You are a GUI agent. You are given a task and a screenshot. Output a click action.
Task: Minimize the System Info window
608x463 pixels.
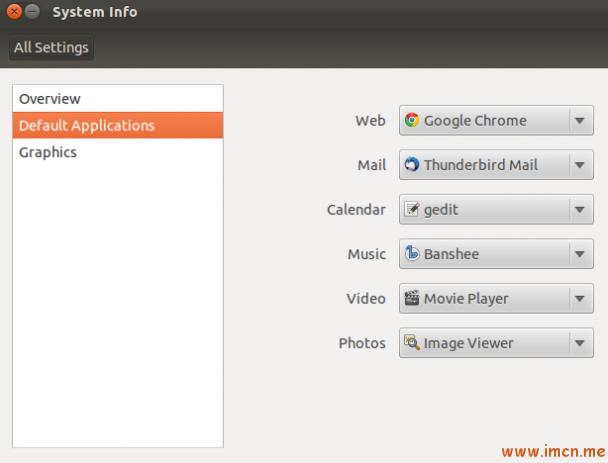32,12
